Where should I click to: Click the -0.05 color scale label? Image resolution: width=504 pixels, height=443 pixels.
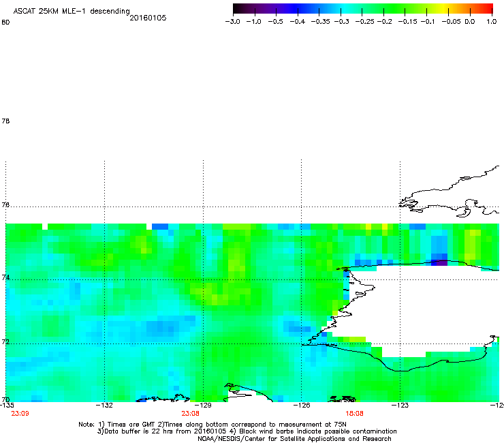452,22
